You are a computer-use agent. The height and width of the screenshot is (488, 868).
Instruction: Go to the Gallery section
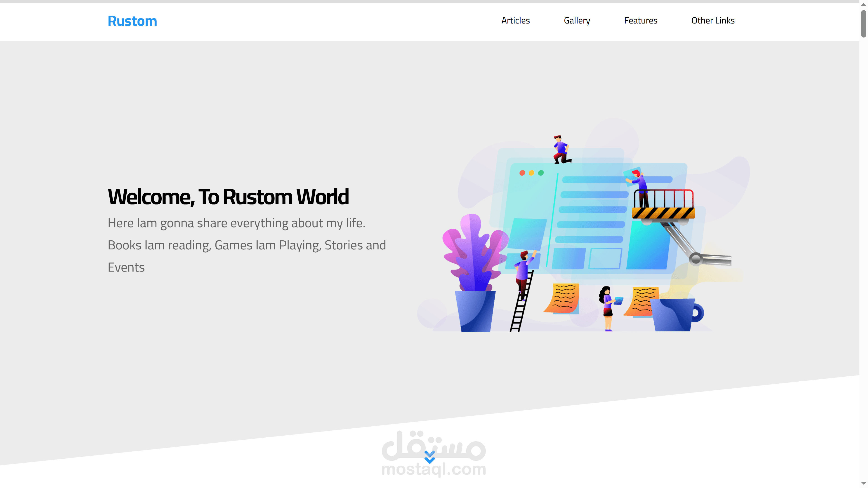pyautogui.click(x=577, y=21)
